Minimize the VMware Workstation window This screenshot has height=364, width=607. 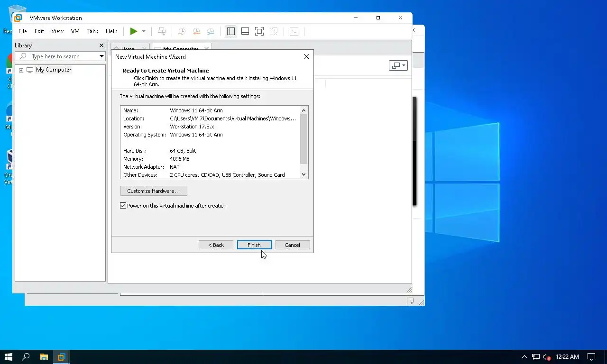point(356,18)
